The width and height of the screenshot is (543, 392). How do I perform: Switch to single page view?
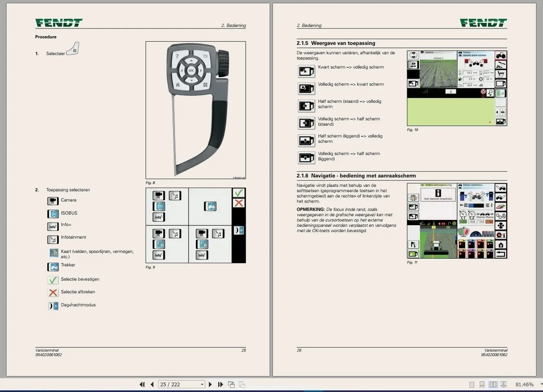(472, 384)
